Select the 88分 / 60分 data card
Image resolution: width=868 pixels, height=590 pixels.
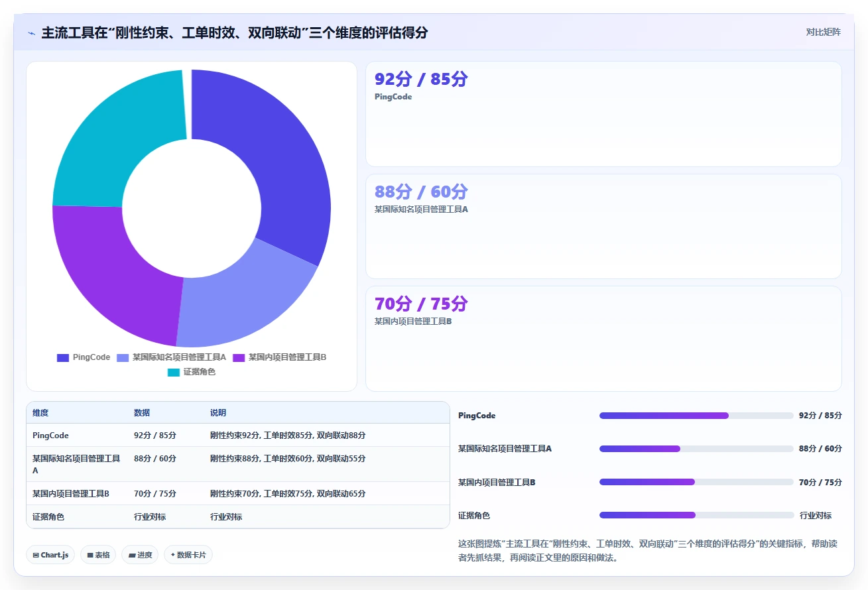tap(603, 226)
